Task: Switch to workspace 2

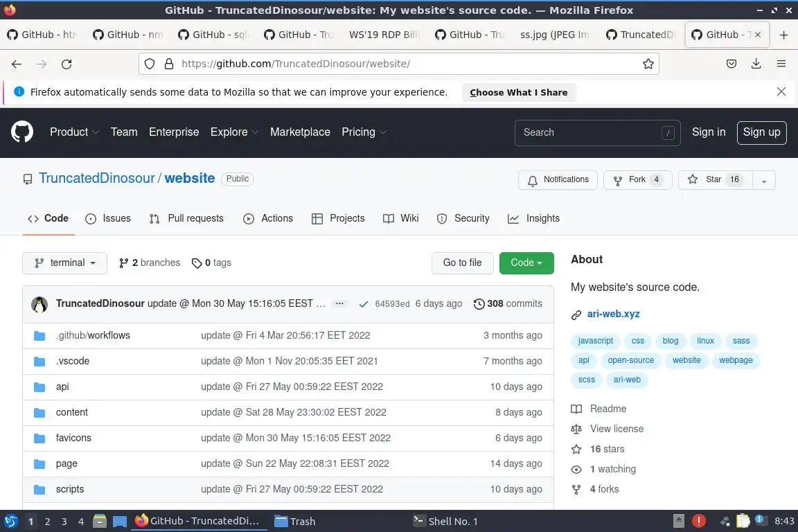Action: click(47, 522)
